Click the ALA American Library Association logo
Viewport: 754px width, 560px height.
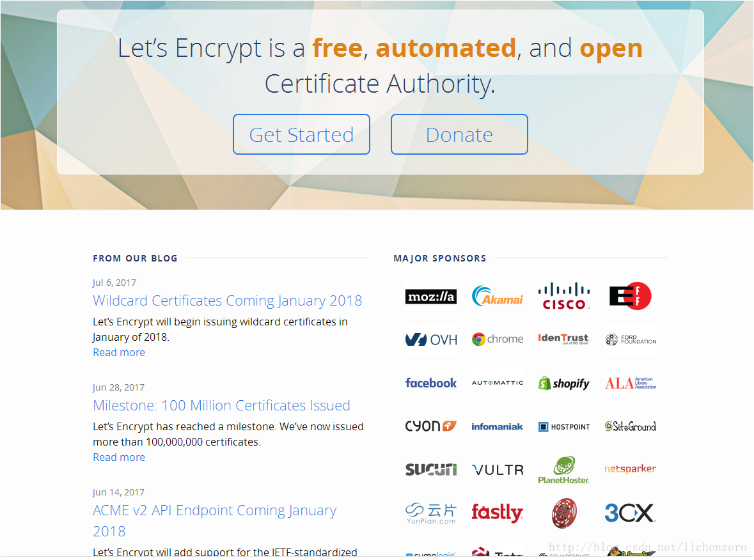[631, 383]
